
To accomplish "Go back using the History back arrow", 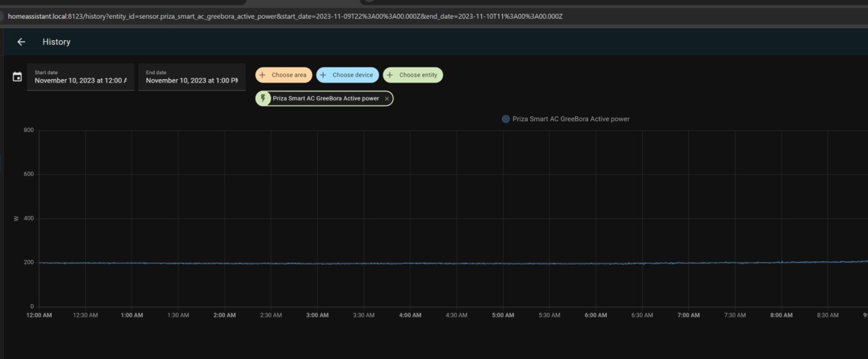I will point(21,42).
